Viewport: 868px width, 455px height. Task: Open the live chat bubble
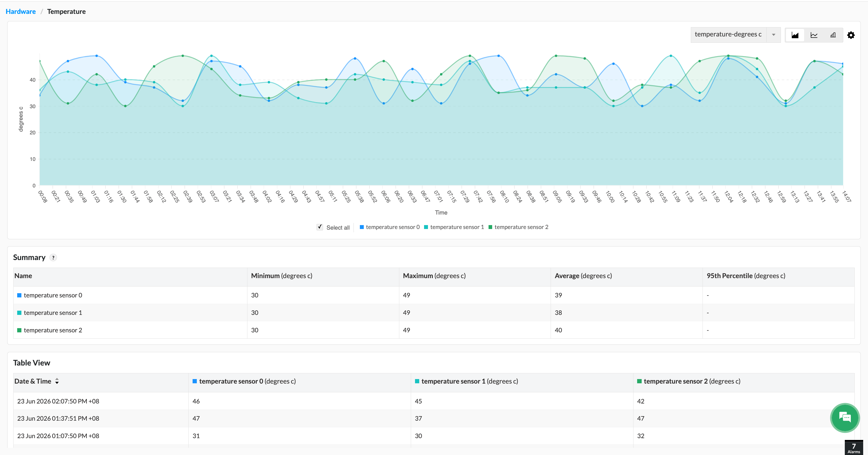click(x=845, y=418)
